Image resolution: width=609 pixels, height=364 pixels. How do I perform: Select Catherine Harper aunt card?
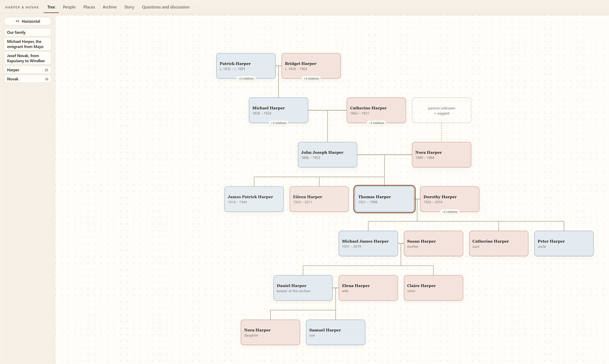[x=499, y=244]
